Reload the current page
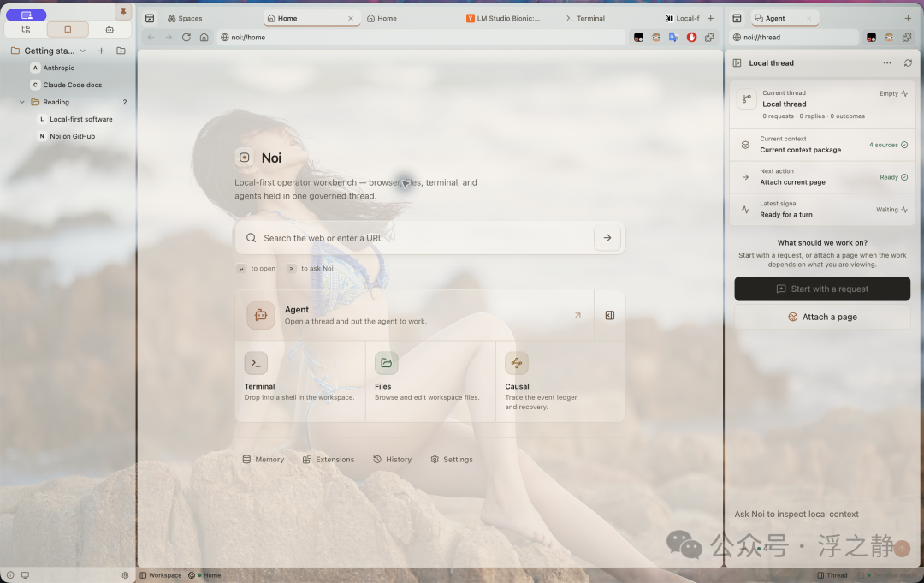Viewport: 924px width, 583px height. click(x=187, y=37)
